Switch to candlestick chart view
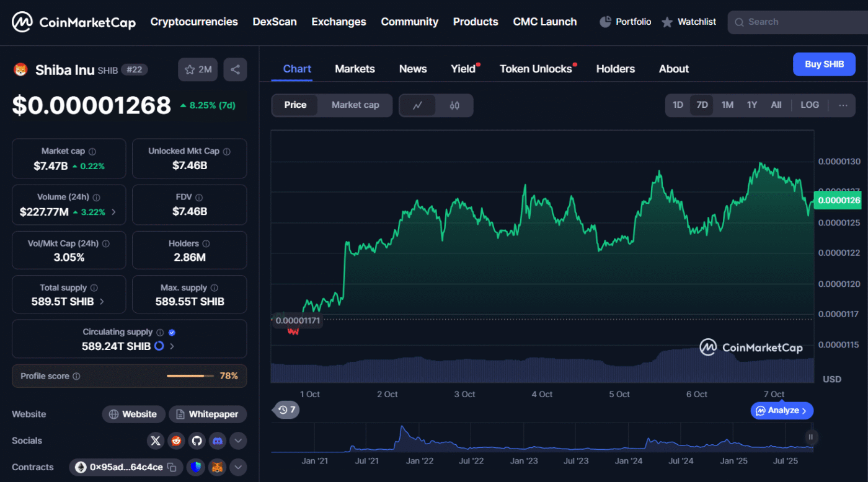Screen dimensions: 868x482 454,105
